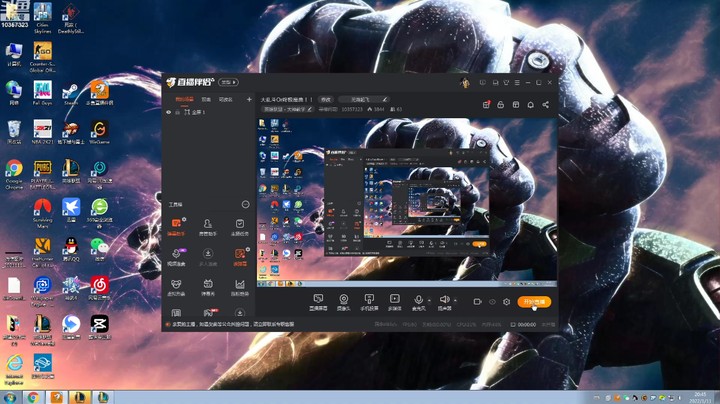Image resolution: width=720 pixels, height=404 pixels.
Task: Open the greyed download-arrow tool in toolbox
Action: [x=208, y=257]
